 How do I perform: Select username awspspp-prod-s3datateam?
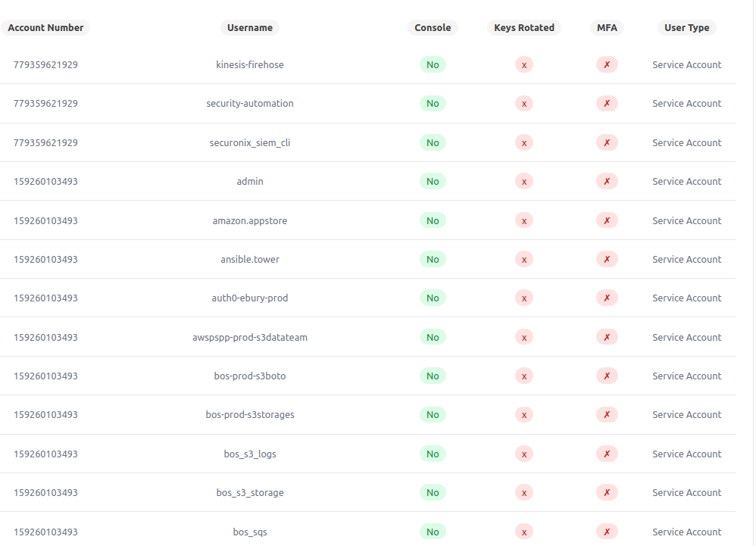[x=250, y=337]
